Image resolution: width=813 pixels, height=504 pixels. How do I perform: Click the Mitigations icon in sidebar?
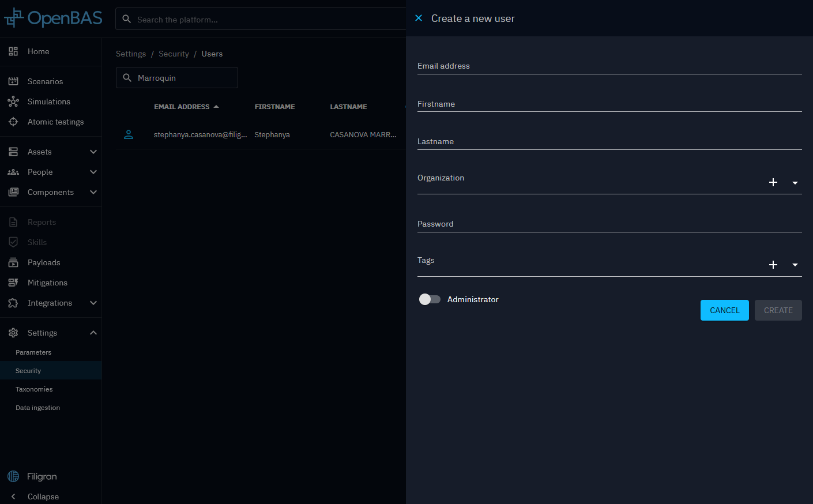click(x=13, y=283)
